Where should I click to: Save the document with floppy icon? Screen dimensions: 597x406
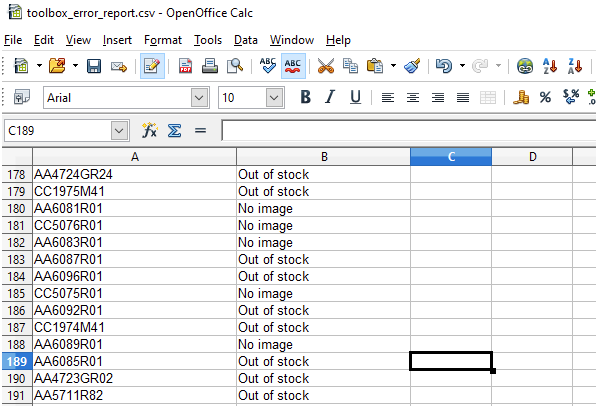point(94,66)
